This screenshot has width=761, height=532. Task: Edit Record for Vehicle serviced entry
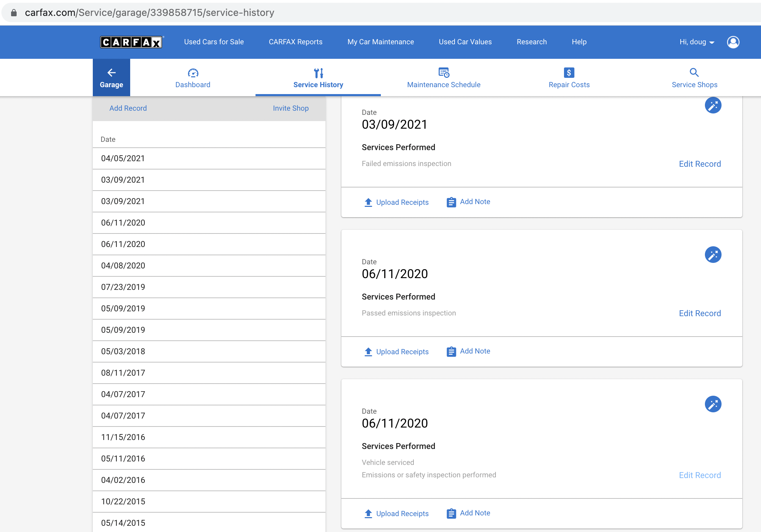[x=700, y=475]
